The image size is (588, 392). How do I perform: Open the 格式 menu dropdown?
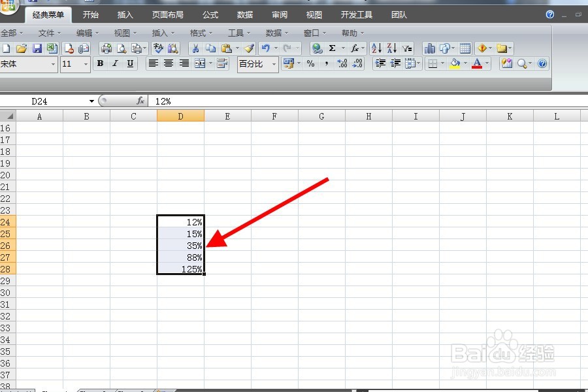[x=201, y=33]
